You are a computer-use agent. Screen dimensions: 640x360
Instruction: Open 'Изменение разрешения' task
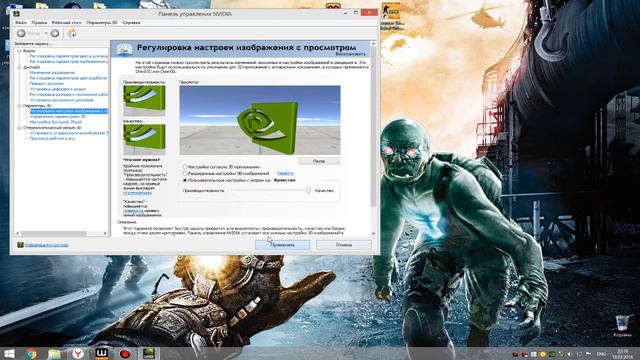(52, 72)
